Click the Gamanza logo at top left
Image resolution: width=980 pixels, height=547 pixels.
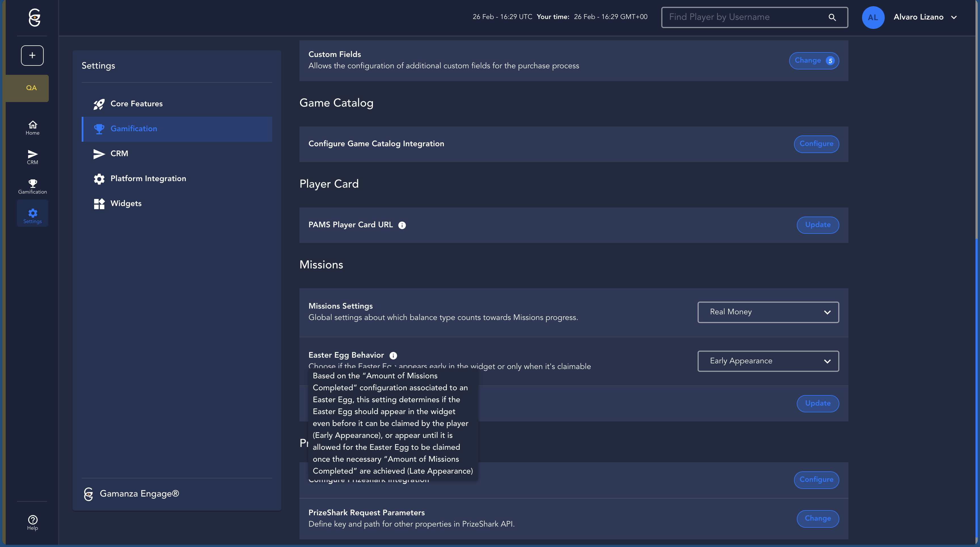pos(34,18)
